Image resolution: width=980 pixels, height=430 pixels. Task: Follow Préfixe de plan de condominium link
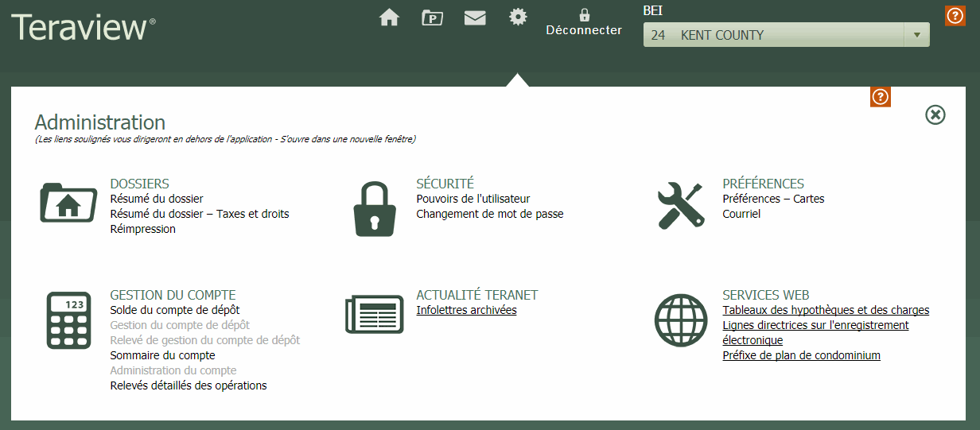(801, 355)
